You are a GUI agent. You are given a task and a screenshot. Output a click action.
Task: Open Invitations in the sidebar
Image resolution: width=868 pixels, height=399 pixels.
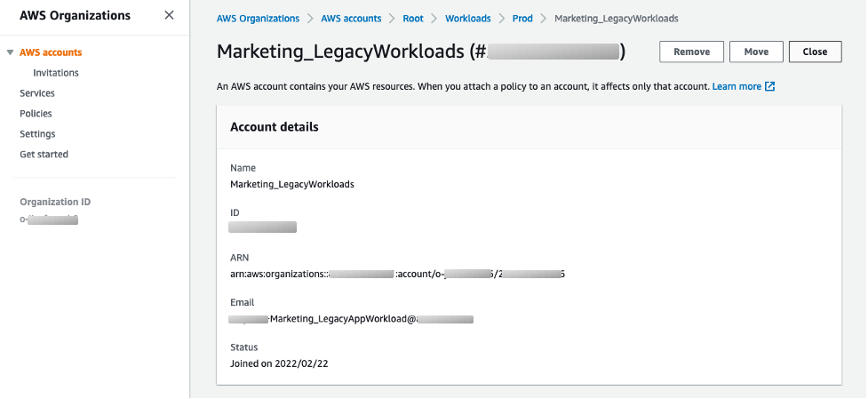56,73
